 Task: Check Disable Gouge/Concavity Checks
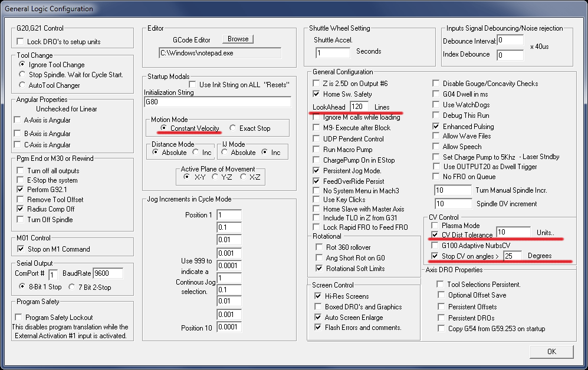point(436,83)
